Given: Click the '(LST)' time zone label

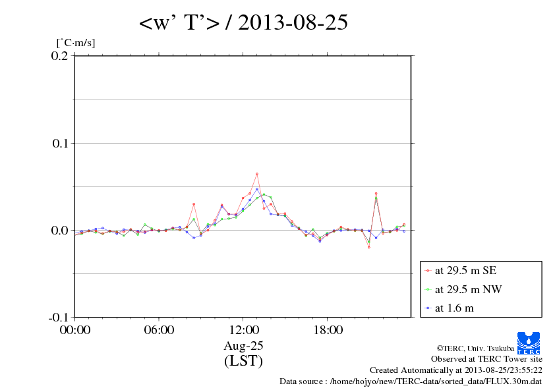Looking at the screenshot, I should pyautogui.click(x=243, y=361).
